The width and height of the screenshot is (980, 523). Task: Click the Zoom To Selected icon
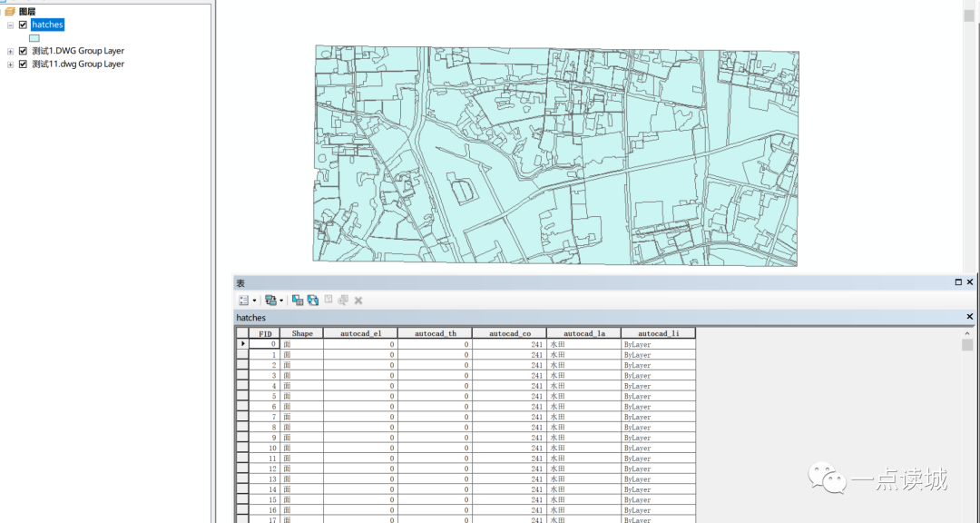(343, 300)
